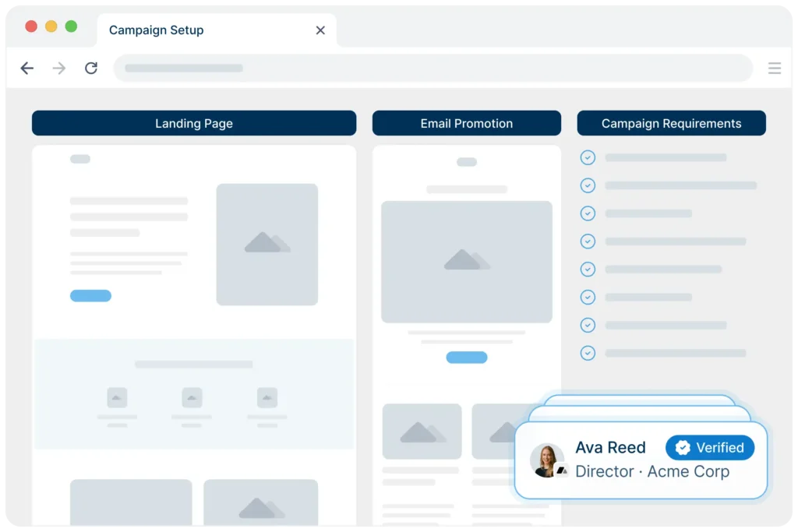Click the landing page hero image placeholder
This screenshot has width=798, height=532.
pyautogui.click(x=267, y=244)
